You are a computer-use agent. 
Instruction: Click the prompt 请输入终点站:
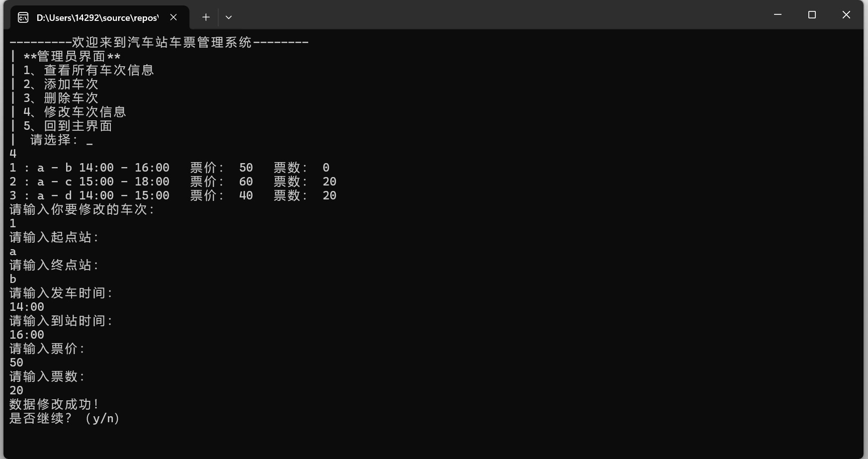[x=54, y=265]
